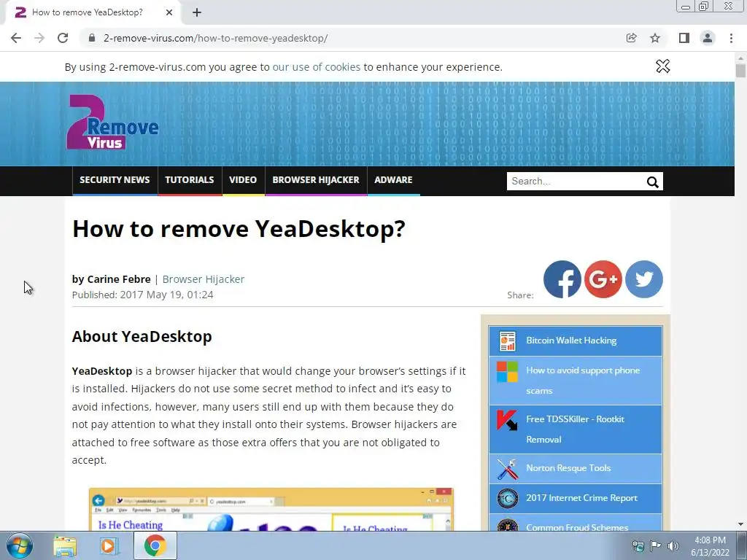The width and height of the screenshot is (747, 560).
Task: Click the network tray icon
Action: (638, 545)
